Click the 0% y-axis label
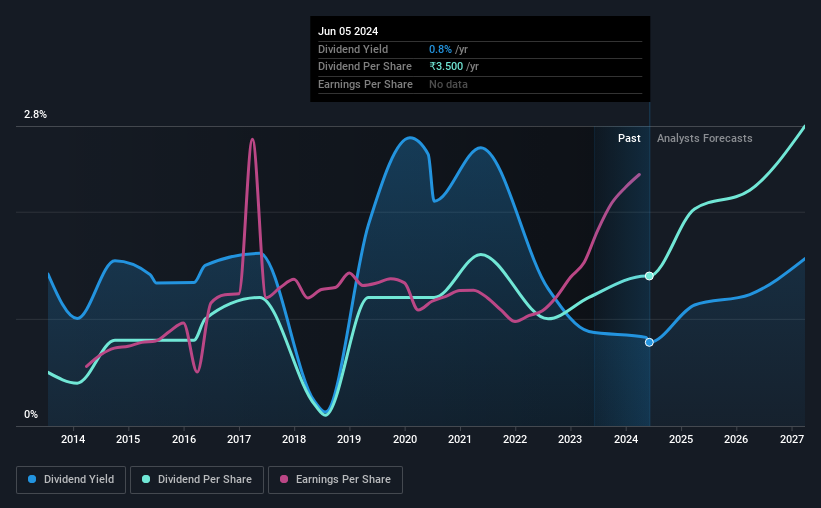 tap(31, 414)
